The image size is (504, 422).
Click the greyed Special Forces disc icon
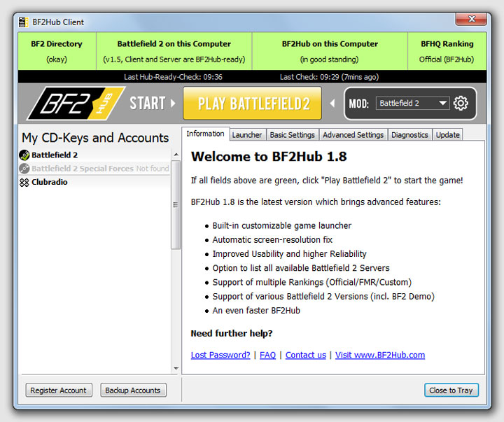coord(24,169)
